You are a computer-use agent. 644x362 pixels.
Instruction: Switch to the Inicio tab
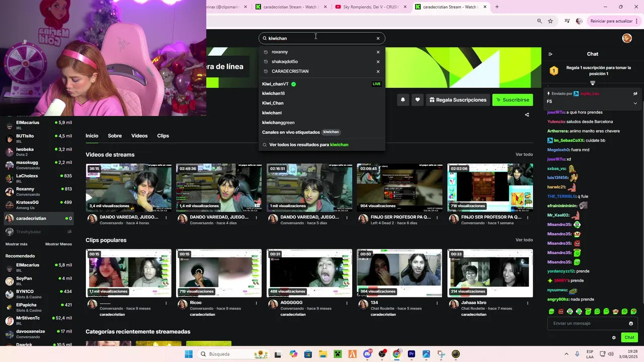(92, 136)
